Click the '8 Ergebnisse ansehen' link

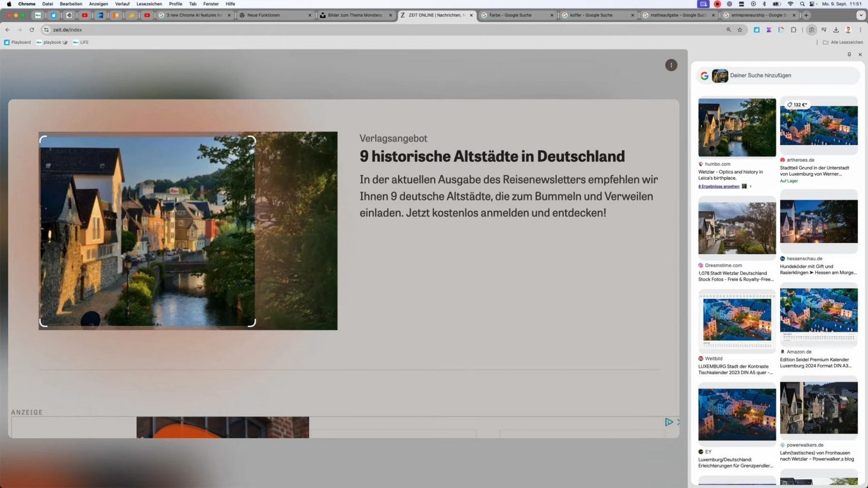(x=719, y=186)
